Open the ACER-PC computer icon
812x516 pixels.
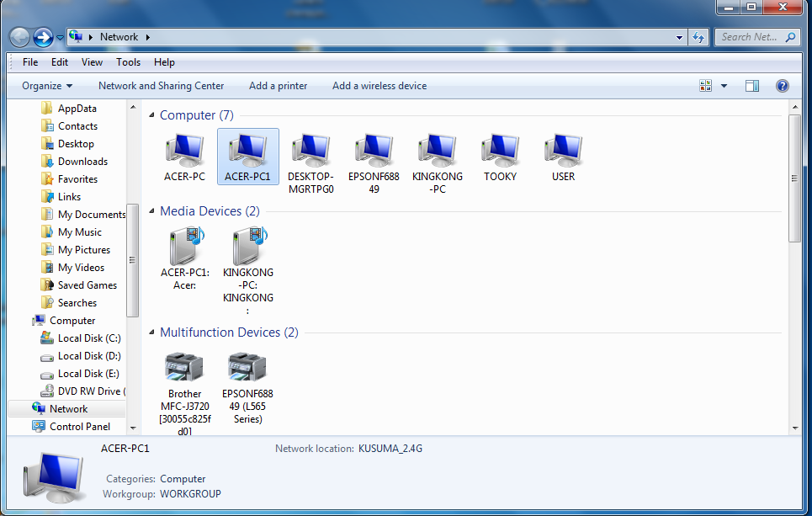pos(184,157)
